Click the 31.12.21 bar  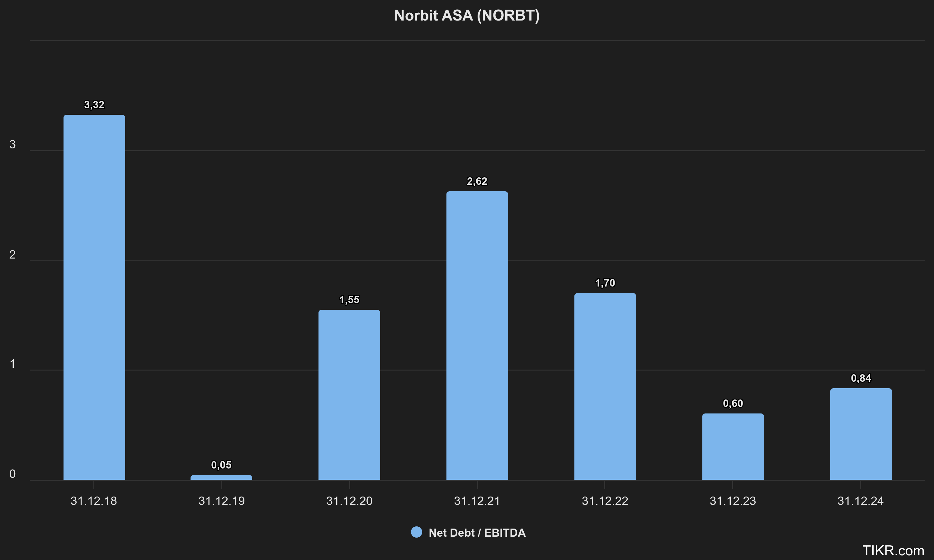pyautogui.click(x=477, y=335)
